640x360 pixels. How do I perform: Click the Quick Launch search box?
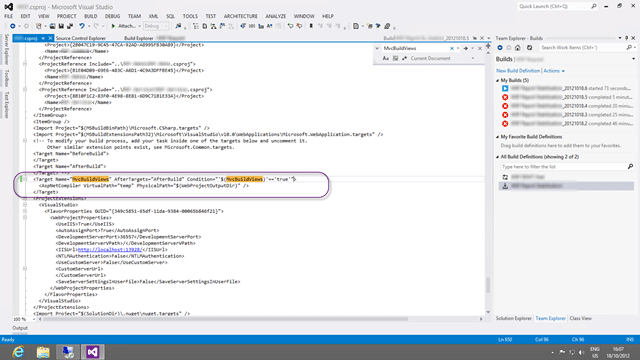(558, 6)
